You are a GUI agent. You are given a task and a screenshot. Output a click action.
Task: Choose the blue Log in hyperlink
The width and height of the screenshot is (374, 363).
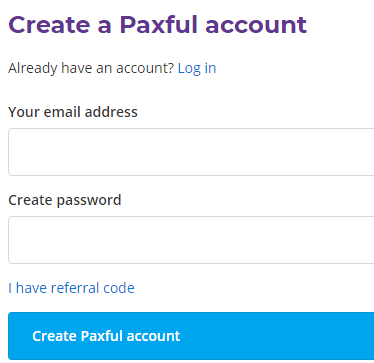(x=197, y=68)
